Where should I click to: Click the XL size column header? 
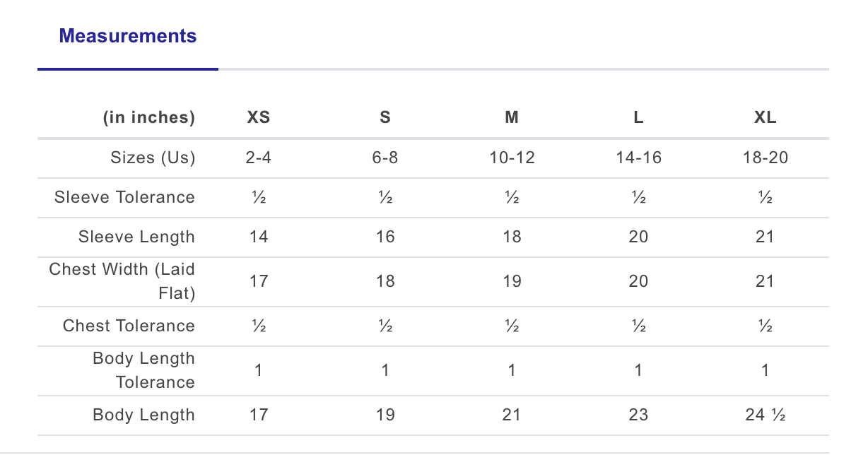(765, 118)
